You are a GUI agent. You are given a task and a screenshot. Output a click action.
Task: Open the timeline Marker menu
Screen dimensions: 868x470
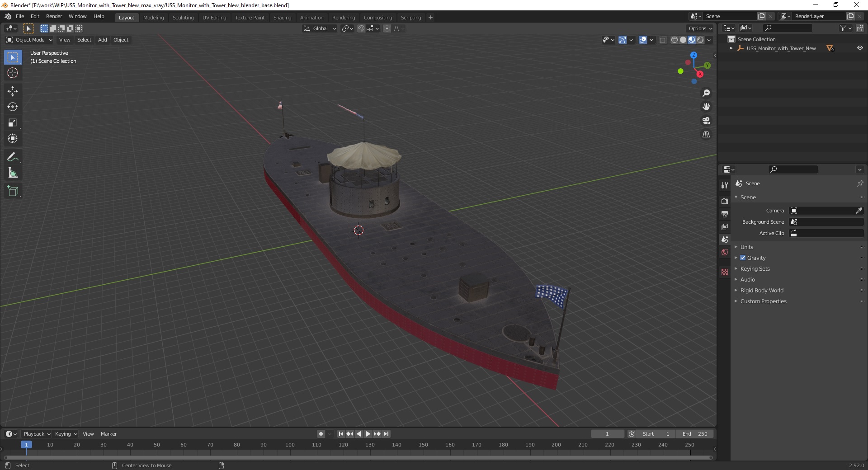click(x=108, y=434)
